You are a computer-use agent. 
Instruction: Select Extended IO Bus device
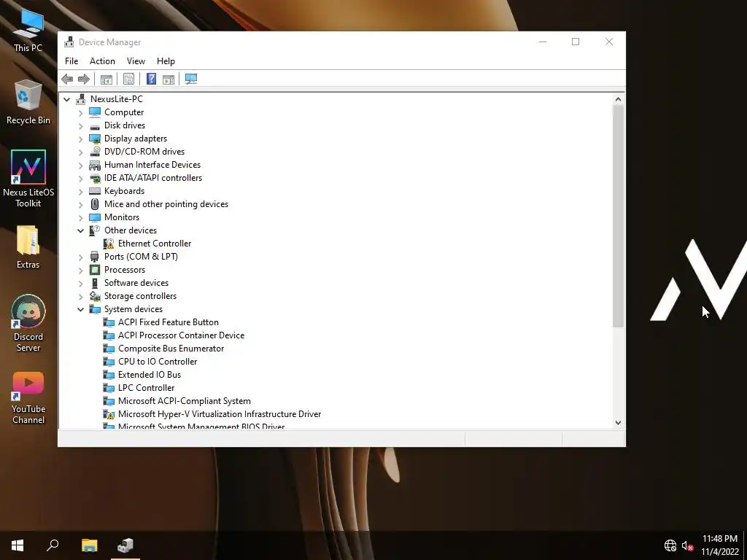(149, 375)
